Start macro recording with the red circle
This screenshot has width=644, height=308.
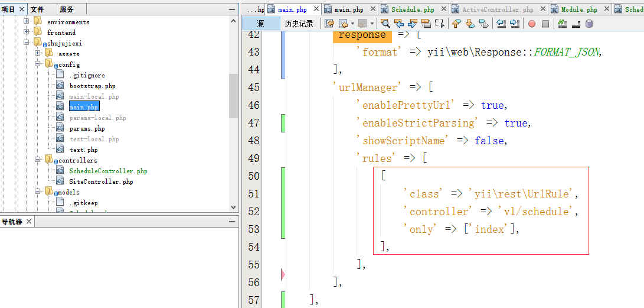tap(532, 24)
